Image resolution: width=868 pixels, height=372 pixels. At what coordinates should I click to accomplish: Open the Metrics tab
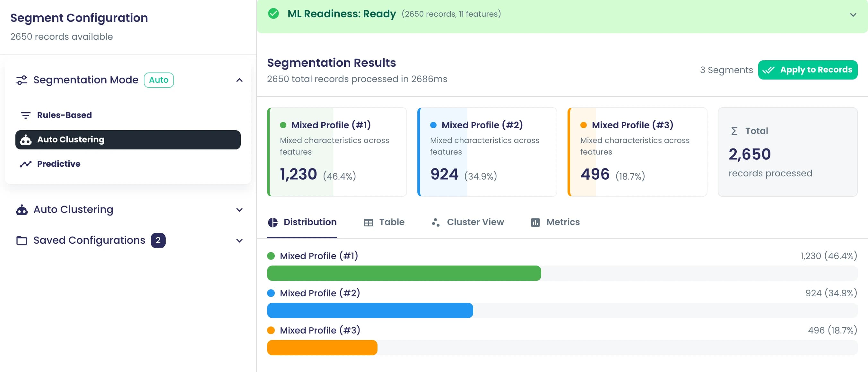[x=555, y=223]
